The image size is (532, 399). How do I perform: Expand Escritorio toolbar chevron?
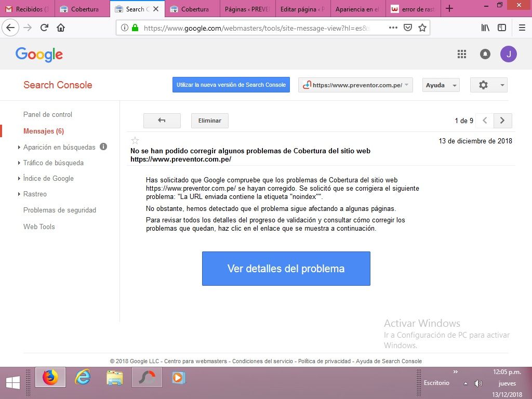(455, 372)
